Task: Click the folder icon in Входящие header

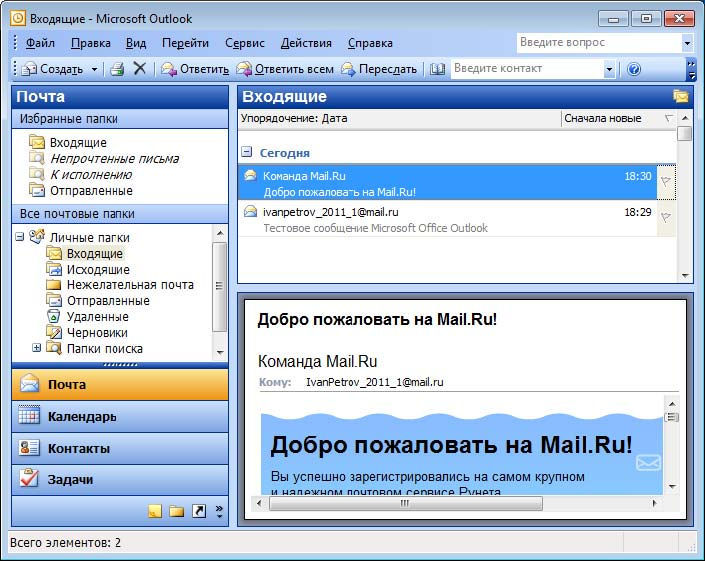Action: click(681, 96)
